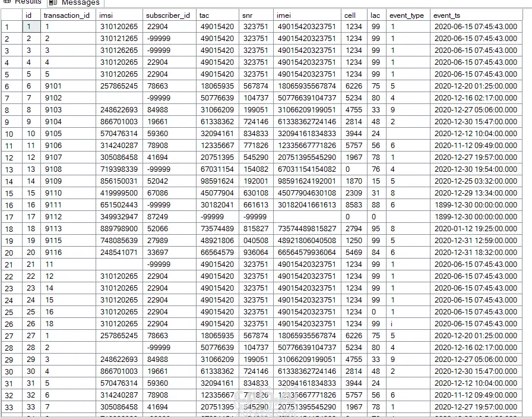
Task: Click transaction_id 9113
Action: click(68, 228)
